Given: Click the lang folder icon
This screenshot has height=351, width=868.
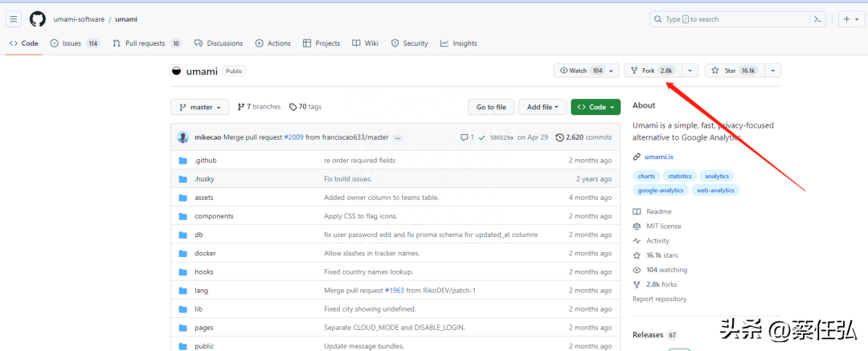Looking at the screenshot, I should tap(183, 291).
